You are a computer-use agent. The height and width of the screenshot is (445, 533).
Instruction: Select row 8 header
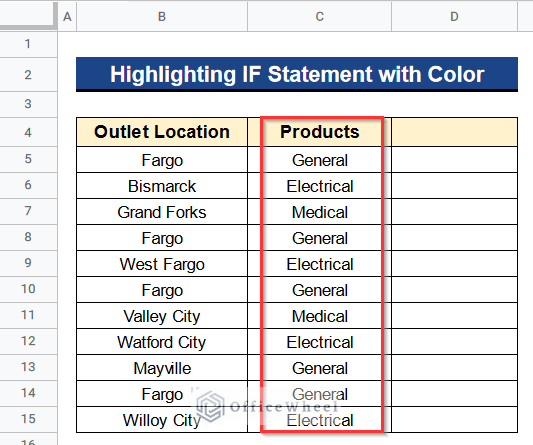pos(28,238)
